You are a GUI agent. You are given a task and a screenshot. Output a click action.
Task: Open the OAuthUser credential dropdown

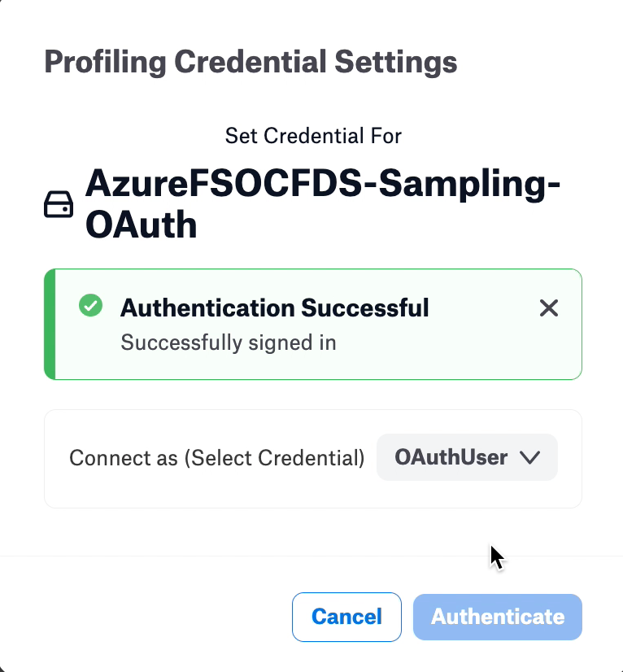[467, 457]
